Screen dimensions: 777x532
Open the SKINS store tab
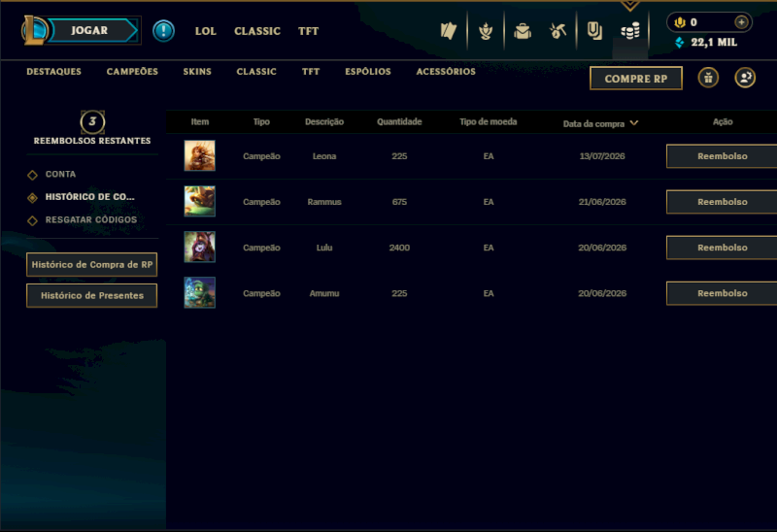(197, 71)
